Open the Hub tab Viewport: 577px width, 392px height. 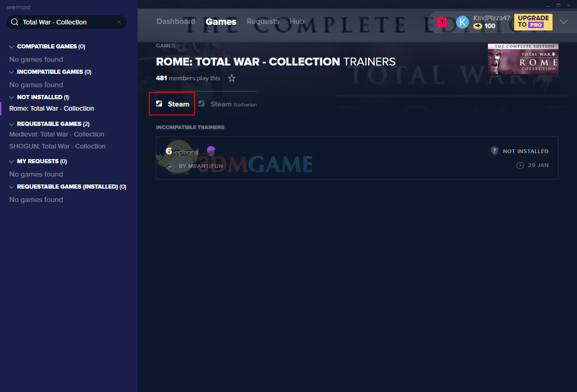point(297,22)
